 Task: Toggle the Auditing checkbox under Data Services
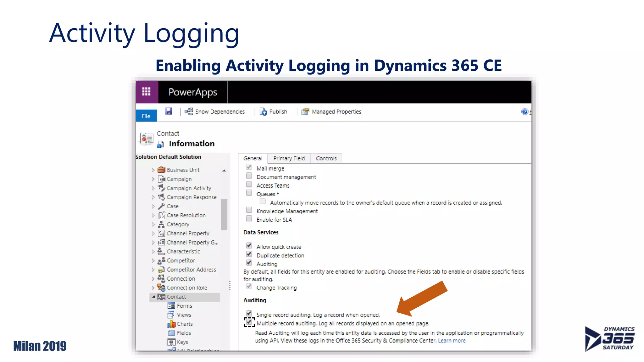pos(249,262)
